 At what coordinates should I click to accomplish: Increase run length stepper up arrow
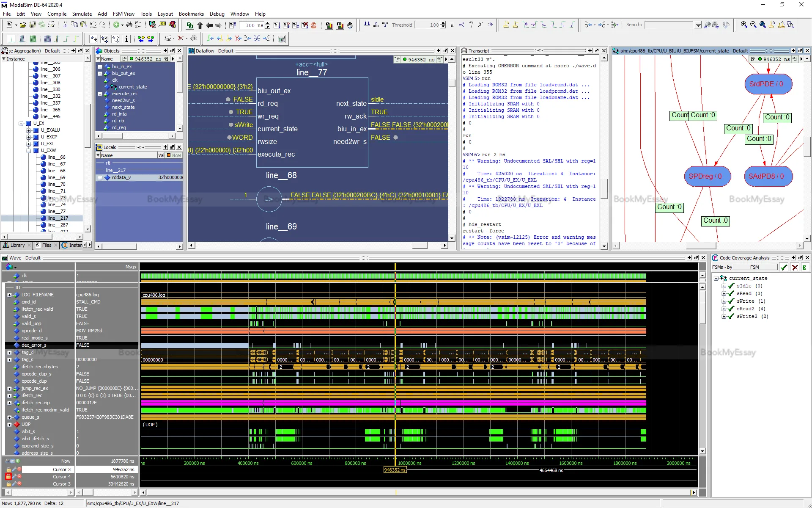268,23
